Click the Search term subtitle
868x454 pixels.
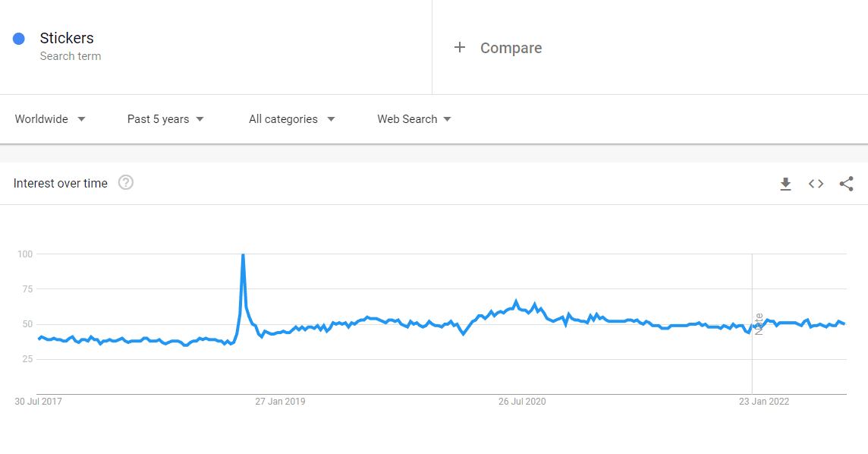click(x=71, y=56)
